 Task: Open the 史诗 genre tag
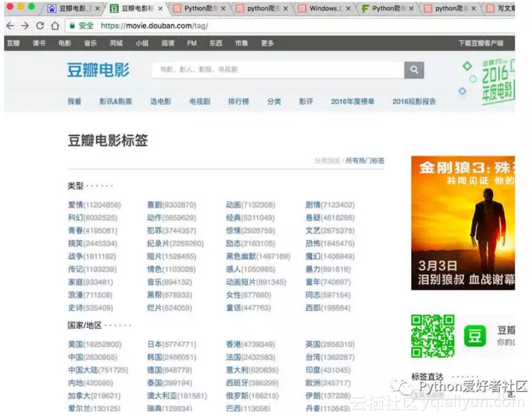pos(75,308)
